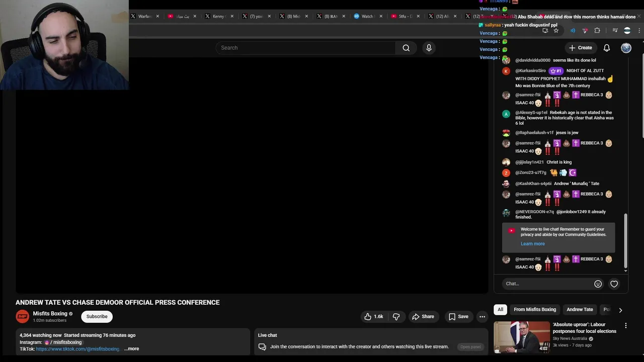Image resolution: width=644 pixels, height=362 pixels.
Task: Click the search magnifier button
Action: tap(406, 48)
